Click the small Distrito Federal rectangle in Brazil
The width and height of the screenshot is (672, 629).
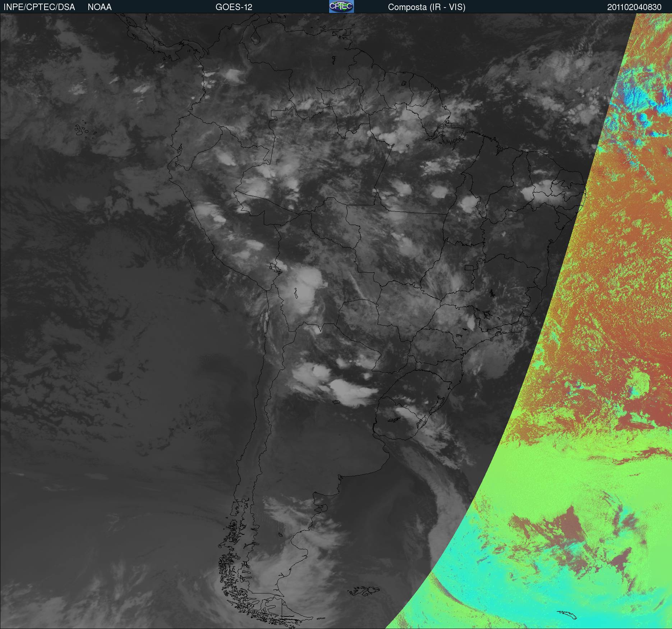tap(469, 267)
